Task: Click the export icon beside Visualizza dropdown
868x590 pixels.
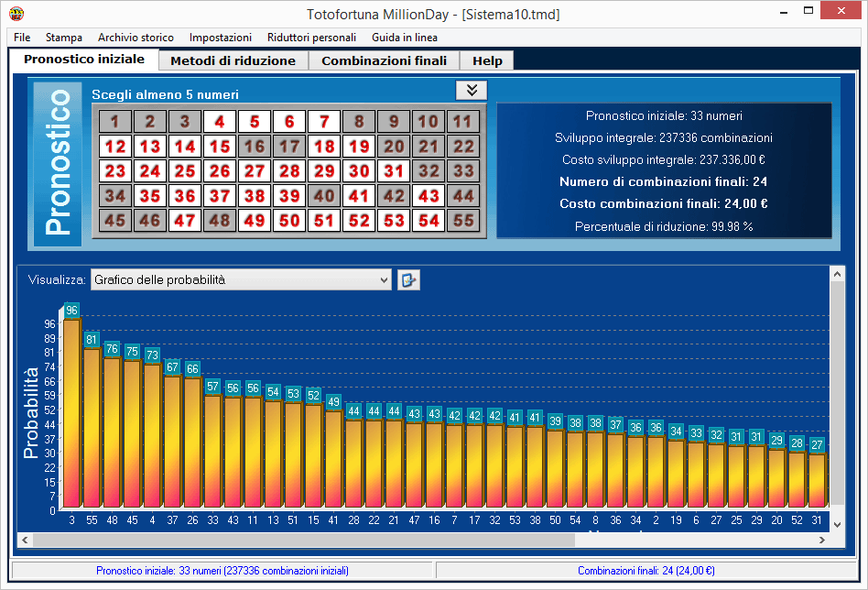Action: pos(409,280)
